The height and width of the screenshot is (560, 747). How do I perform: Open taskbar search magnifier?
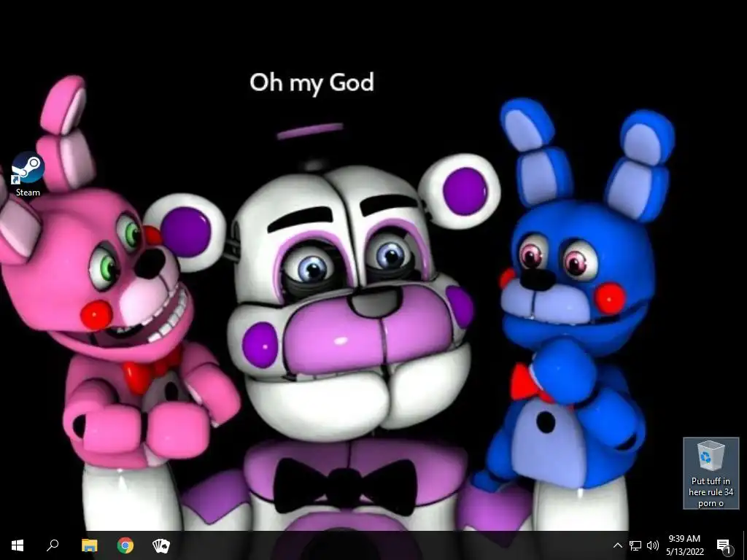click(53, 545)
